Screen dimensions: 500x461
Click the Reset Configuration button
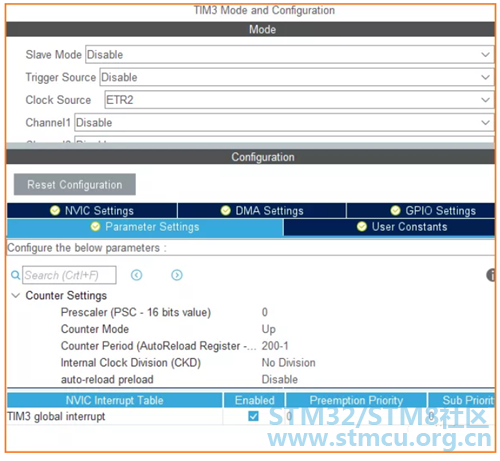tap(75, 184)
